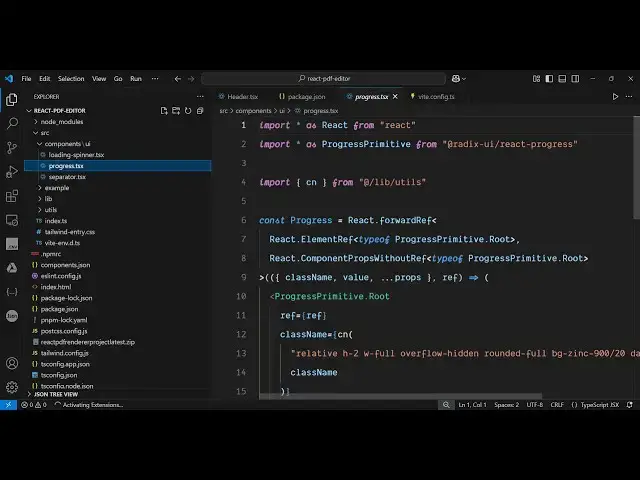
Task: Toggle the secondary side bar
Action: pyautogui.click(x=575, y=79)
